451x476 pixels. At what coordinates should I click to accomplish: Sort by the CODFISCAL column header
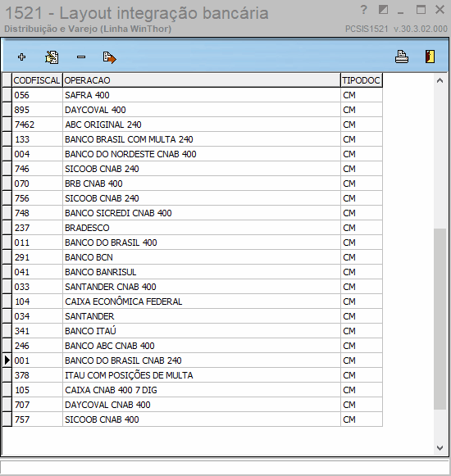click(37, 80)
